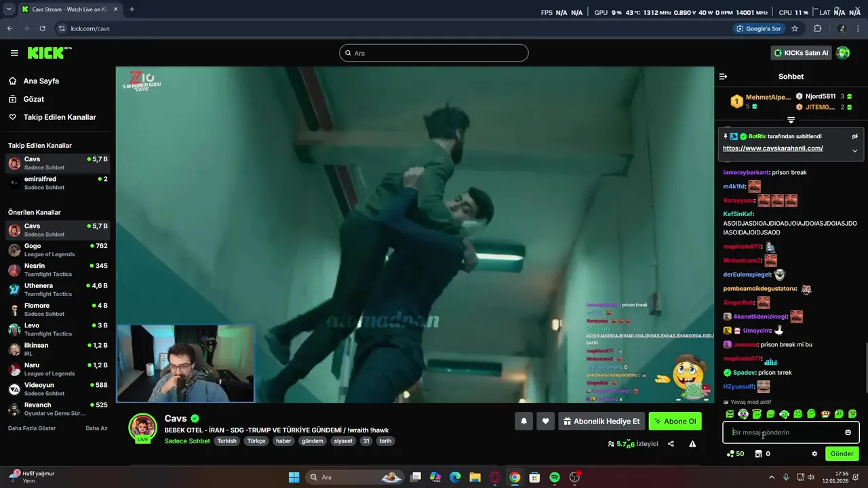The height and width of the screenshot is (488, 868).
Task: Open recommended channel Revanch
Action: click(58, 409)
